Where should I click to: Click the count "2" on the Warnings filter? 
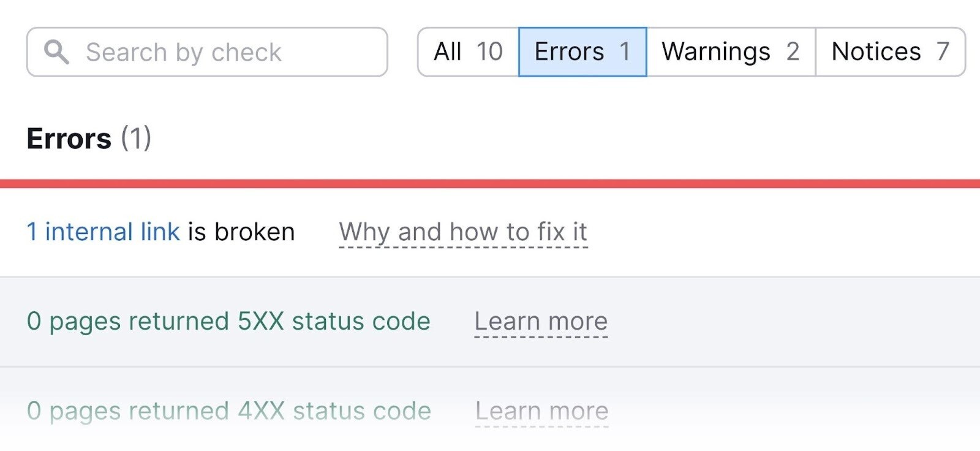tap(791, 51)
